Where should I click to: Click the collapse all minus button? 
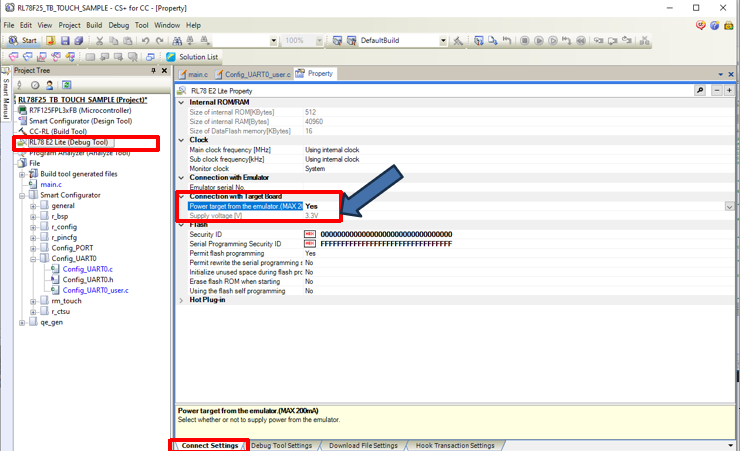click(717, 90)
